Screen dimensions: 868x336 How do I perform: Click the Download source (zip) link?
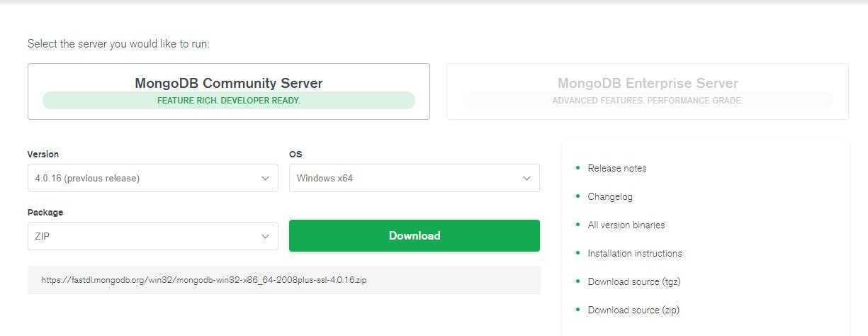633,310
